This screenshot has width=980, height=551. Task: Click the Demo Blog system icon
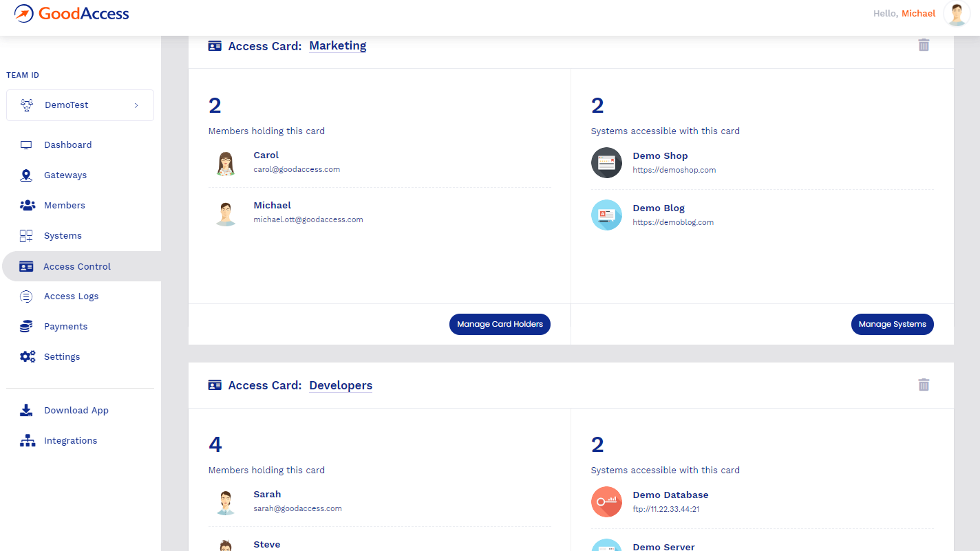coord(606,215)
